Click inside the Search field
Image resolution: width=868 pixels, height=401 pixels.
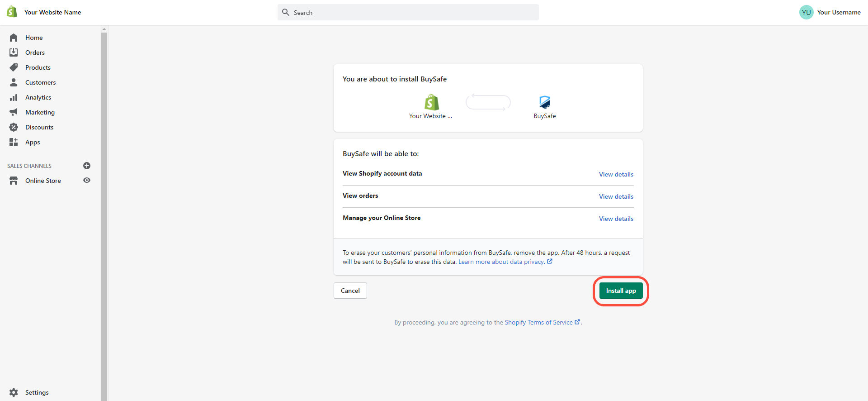408,12
